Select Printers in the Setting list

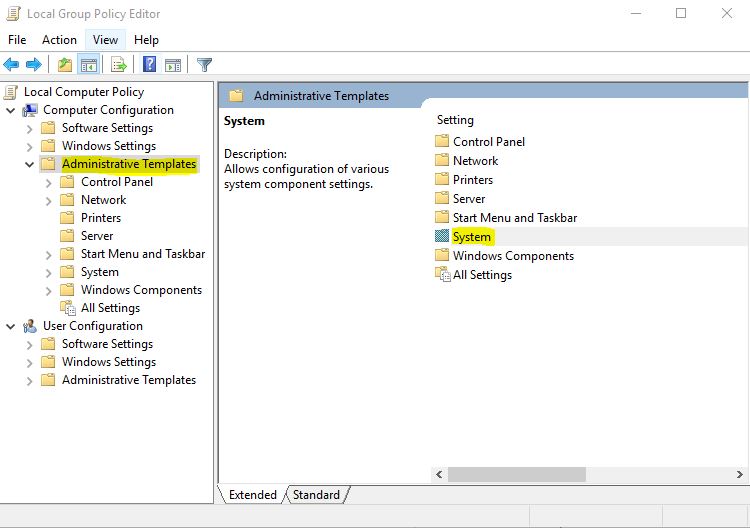tap(473, 180)
